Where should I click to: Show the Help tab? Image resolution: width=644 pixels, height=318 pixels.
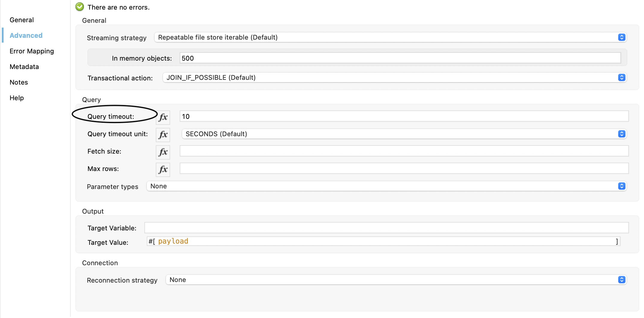coord(17,98)
